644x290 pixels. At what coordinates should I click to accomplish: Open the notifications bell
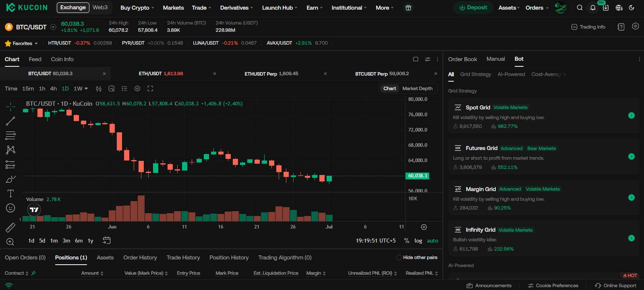(x=593, y=8)
